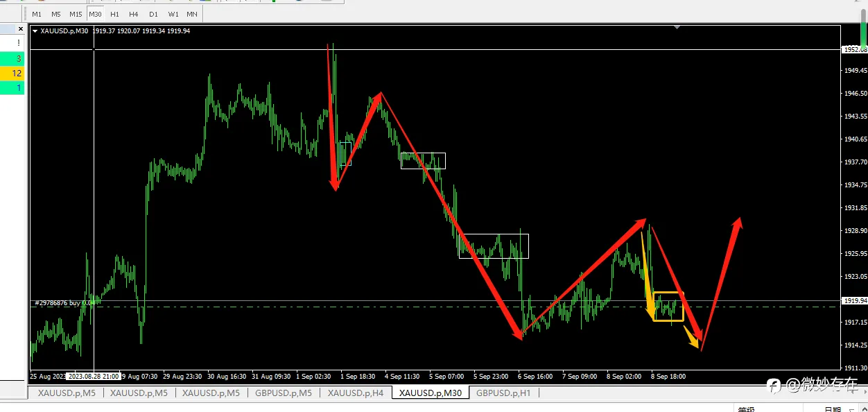The height and width of the screenshot is (412, 868).
Task: Click the current price label 1919.94
Action: click(x=856, y=301)
